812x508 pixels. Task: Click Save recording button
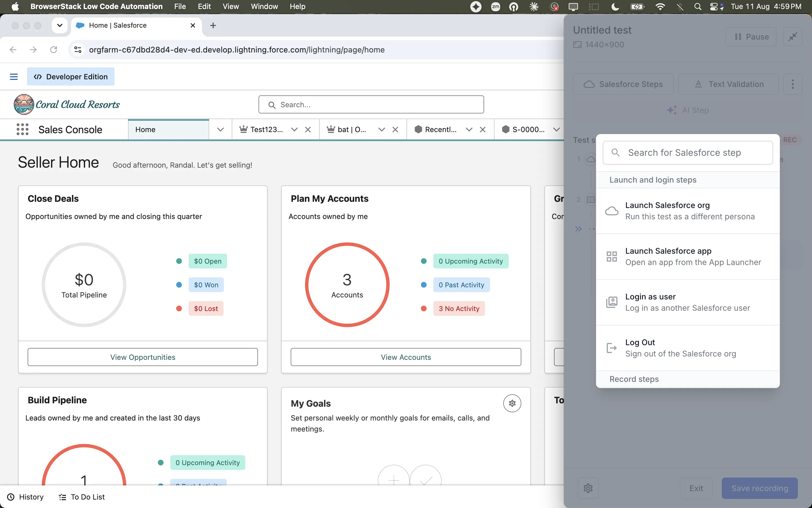(x=760, y=488)
